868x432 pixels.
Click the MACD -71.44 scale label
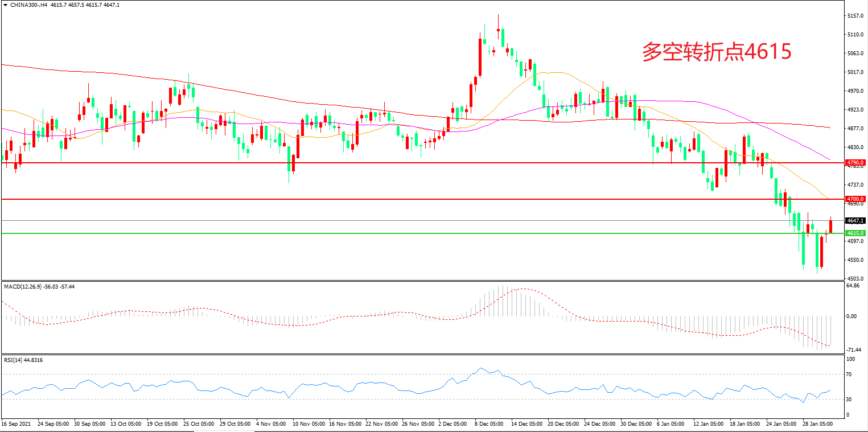pyautogui.click(x=854, y=350)
